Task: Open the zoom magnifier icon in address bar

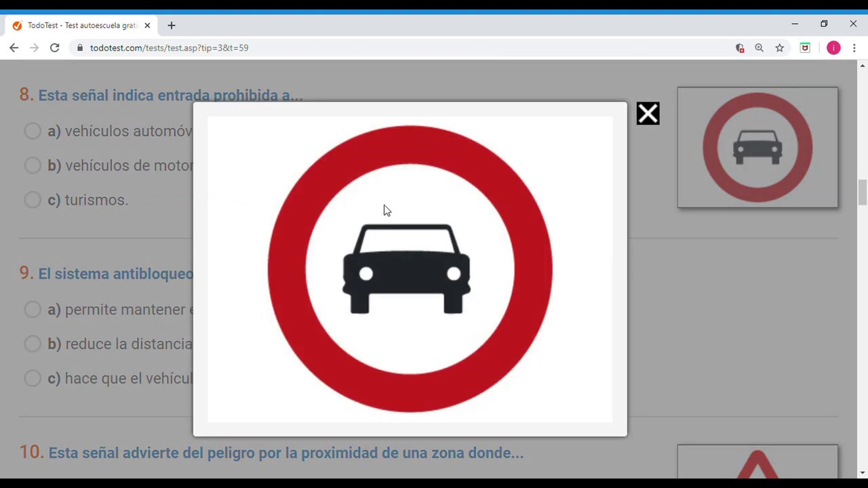Action: [759, 48]
